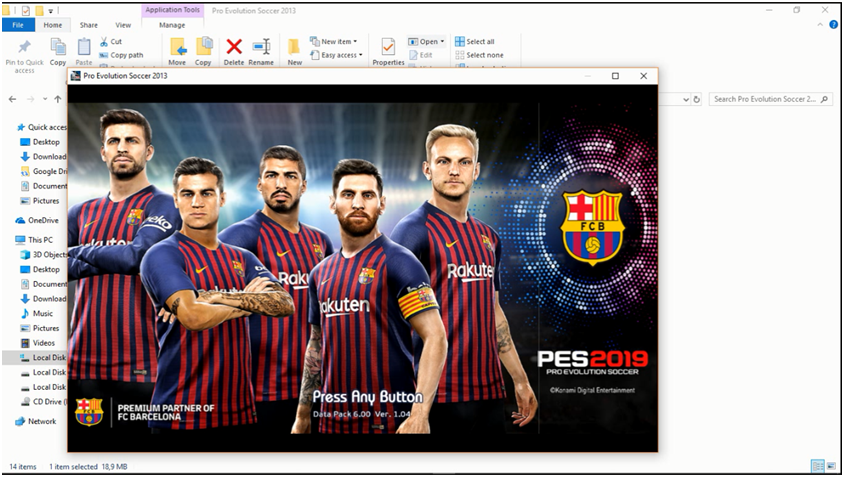The image size is (844, 477).
Task: Open the address bar history dropdown
Action: coord(686,99)
